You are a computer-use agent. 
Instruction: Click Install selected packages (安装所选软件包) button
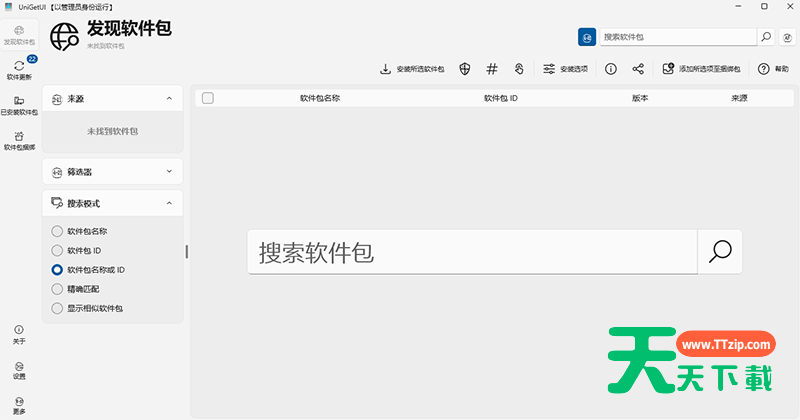click(412, 69)
